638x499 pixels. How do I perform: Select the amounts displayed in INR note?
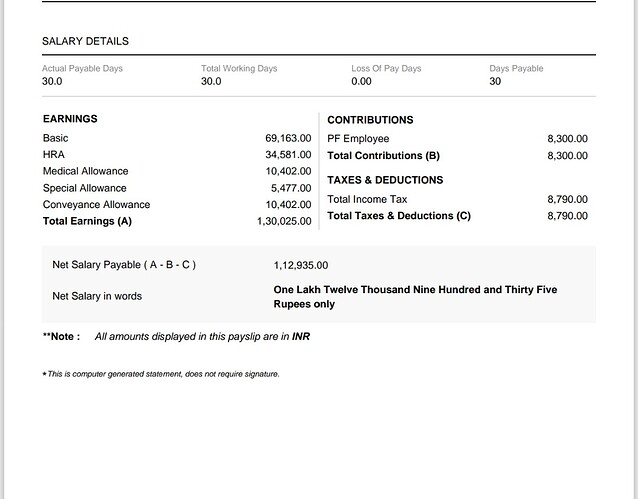202,337
